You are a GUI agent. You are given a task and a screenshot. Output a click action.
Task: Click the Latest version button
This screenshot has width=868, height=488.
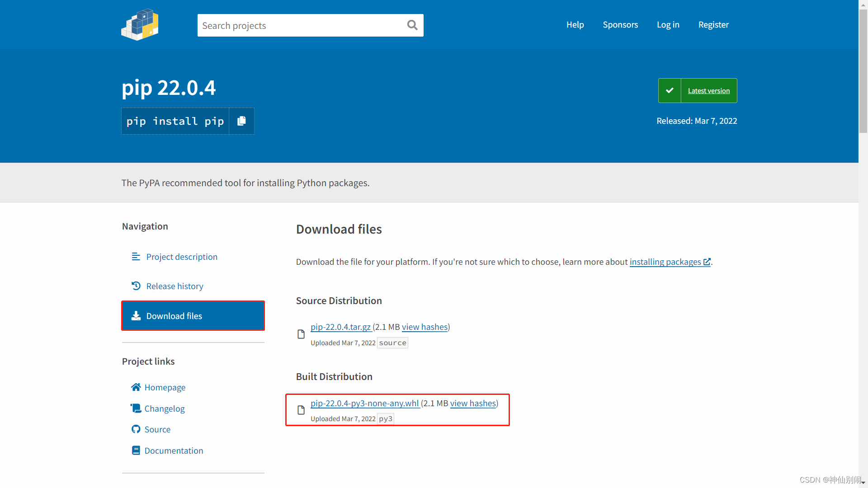(x=708, y=91)
